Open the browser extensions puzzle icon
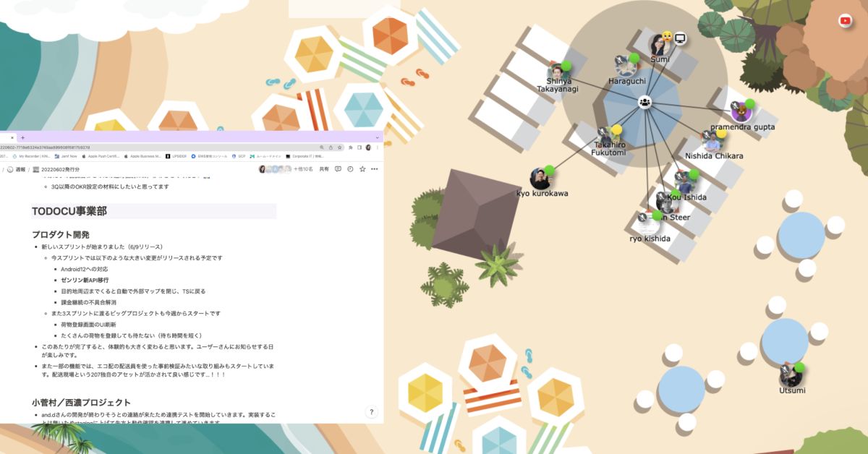This screenshot has height=454, width=868. pos(350,147)
